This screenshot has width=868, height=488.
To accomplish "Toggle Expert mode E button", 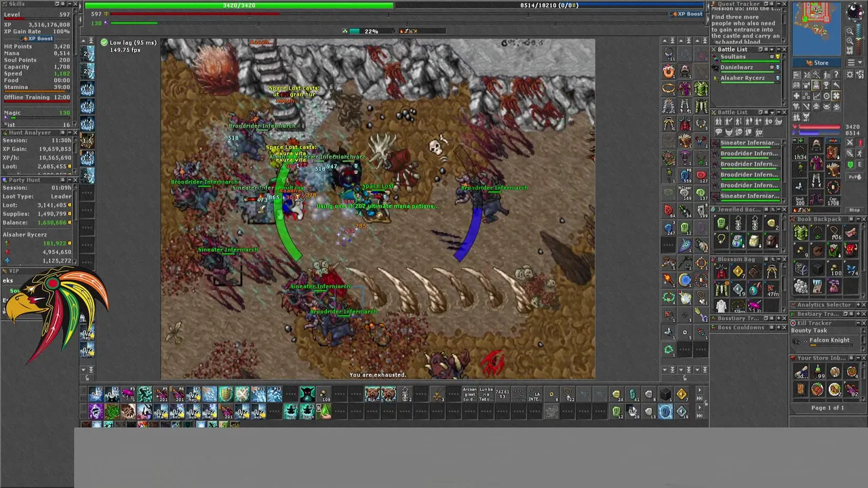I will pos(860,165).
